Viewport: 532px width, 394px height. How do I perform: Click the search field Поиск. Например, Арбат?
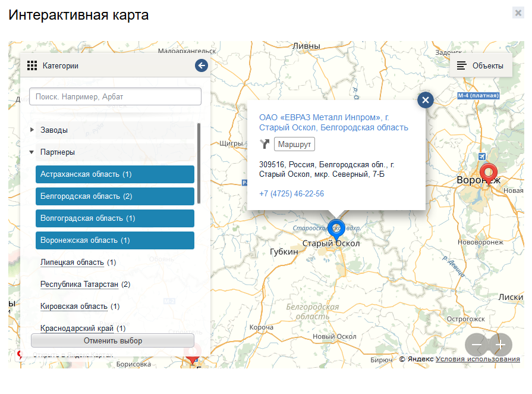coord(115,96)
